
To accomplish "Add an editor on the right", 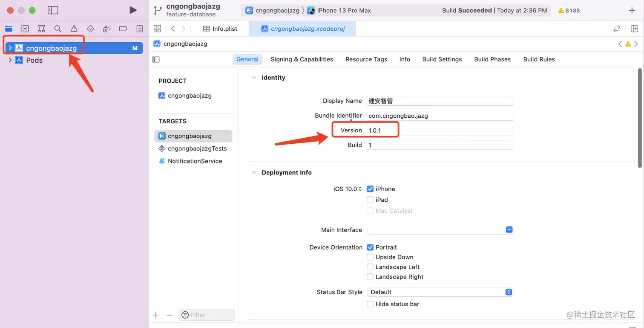I will coord(634,29).
